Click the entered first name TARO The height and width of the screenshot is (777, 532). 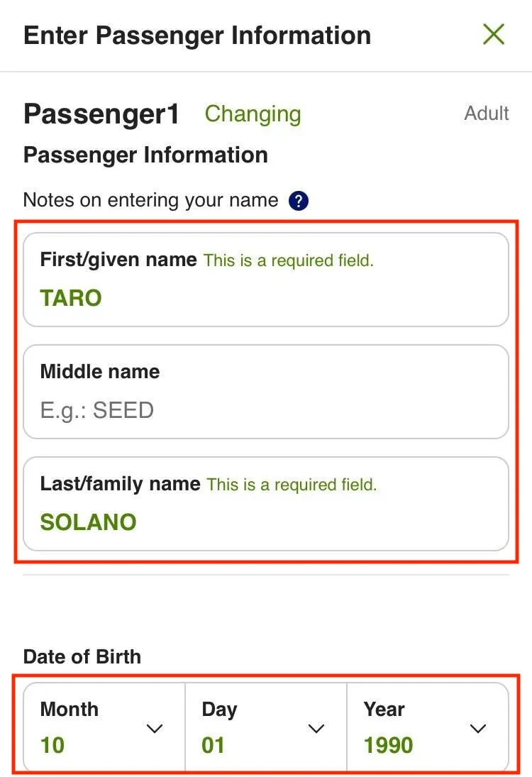point(71,298)
